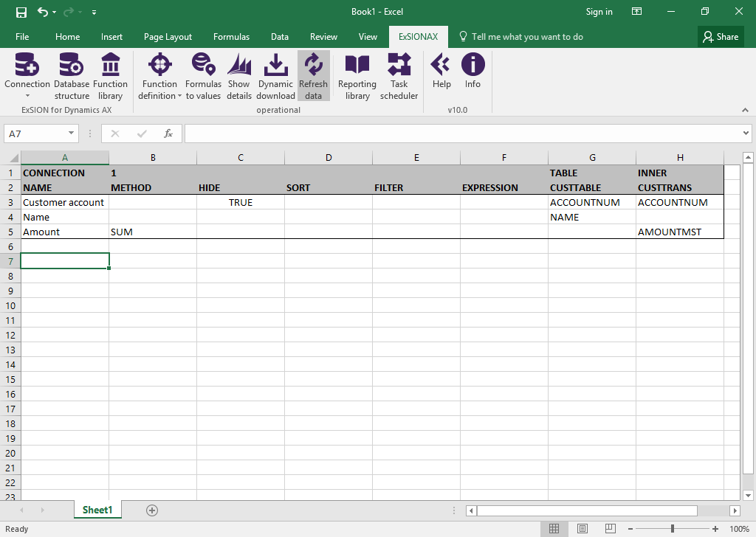
Task: Collapse the ribbon
Action: tap(745, 110)
